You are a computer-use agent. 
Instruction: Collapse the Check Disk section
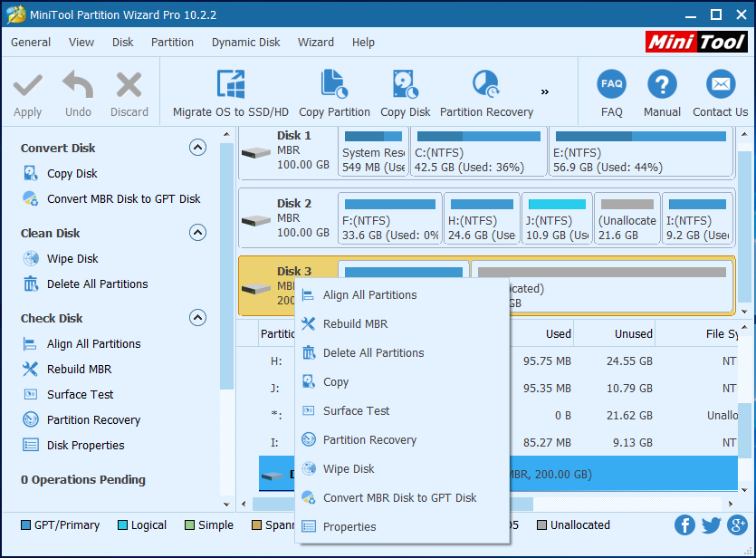197,317
